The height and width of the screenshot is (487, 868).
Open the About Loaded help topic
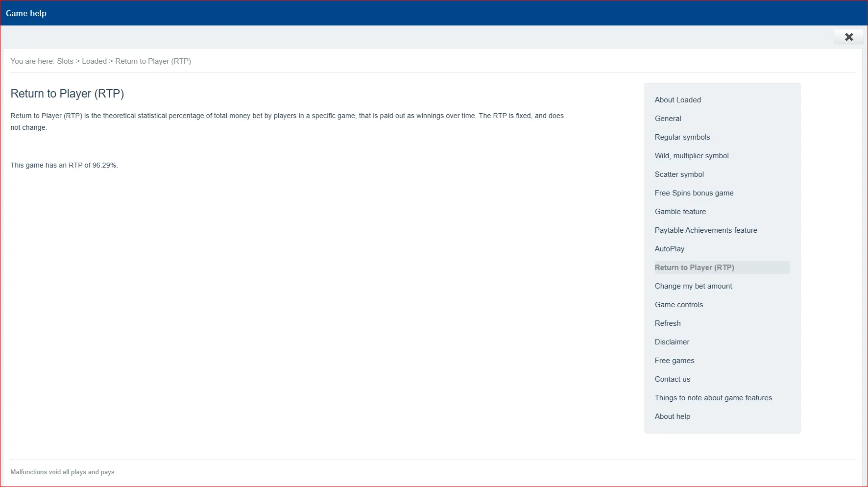677,100
